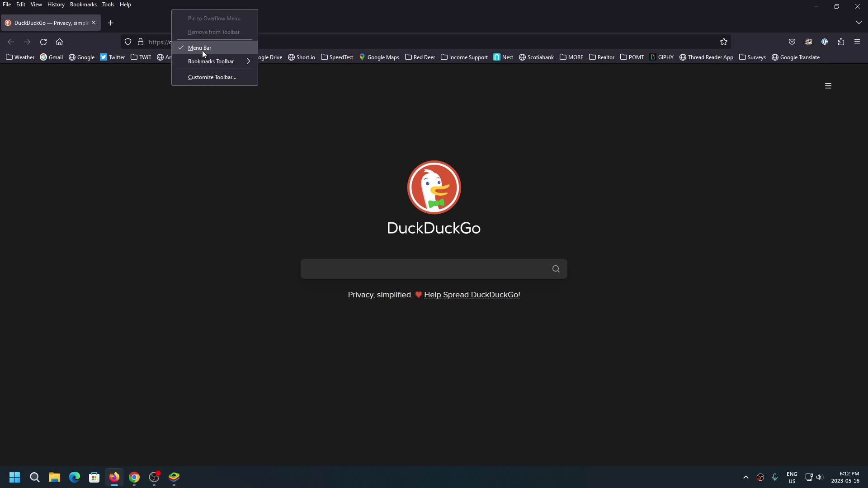Reload the current page
868x488 pixels.
43,42
